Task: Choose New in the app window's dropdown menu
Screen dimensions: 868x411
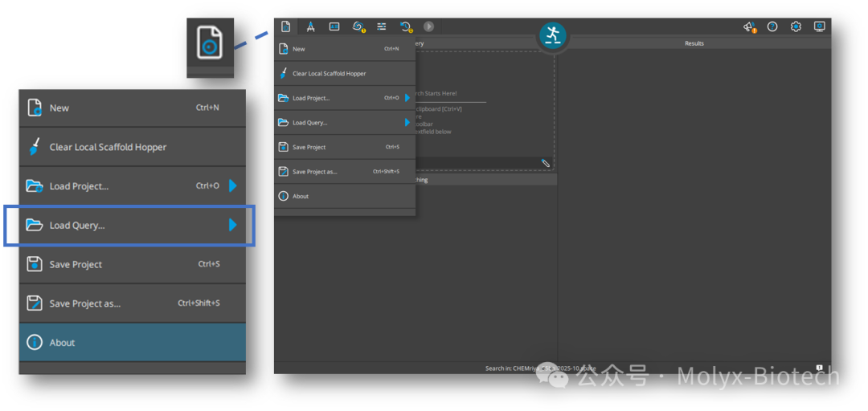Action: tap(345, 49)
